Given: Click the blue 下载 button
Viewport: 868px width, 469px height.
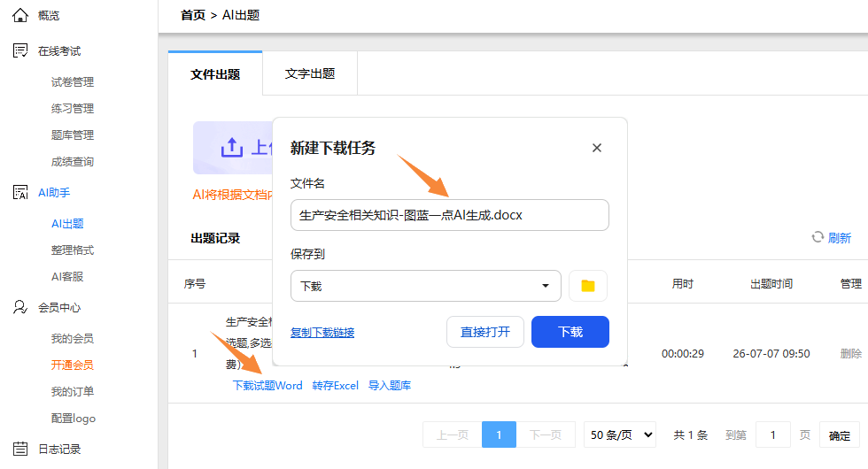Looking at the screenshot, I should pos(570,332).
